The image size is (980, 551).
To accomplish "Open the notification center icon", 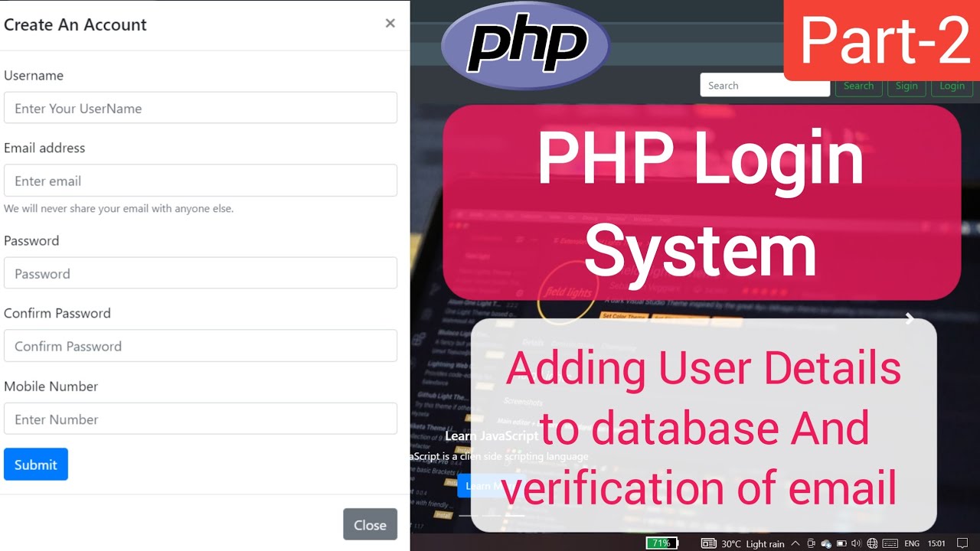I will 963,543.
